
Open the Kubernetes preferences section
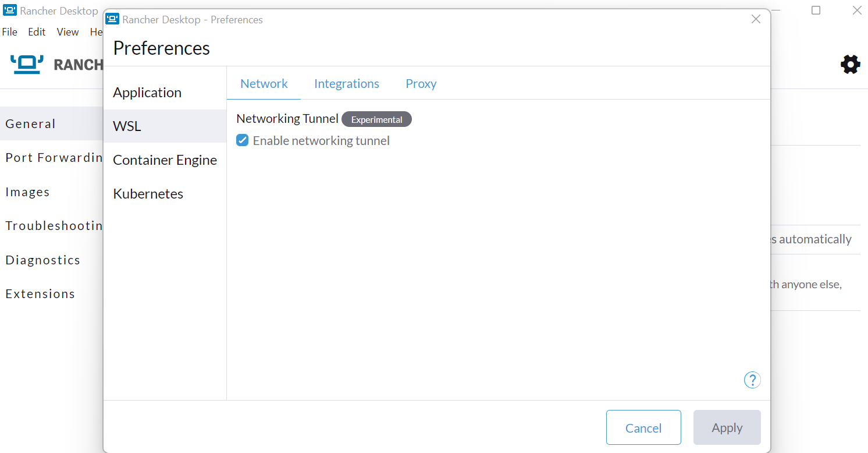(x=148, y=194)
